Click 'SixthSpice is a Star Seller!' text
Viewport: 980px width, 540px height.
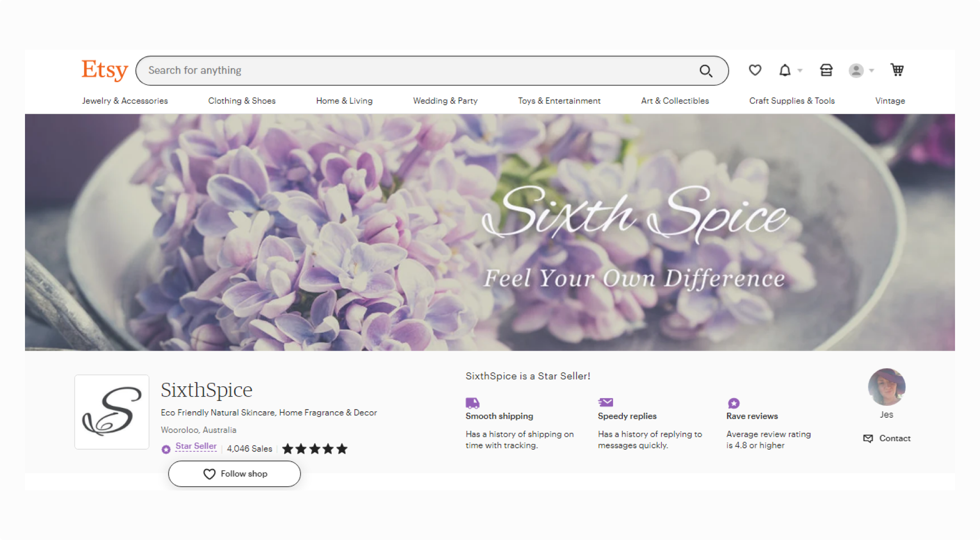point(528,376)
